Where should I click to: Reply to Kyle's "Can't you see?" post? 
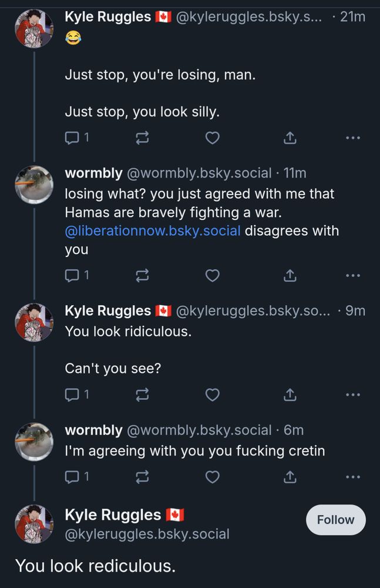pos(71,395)
